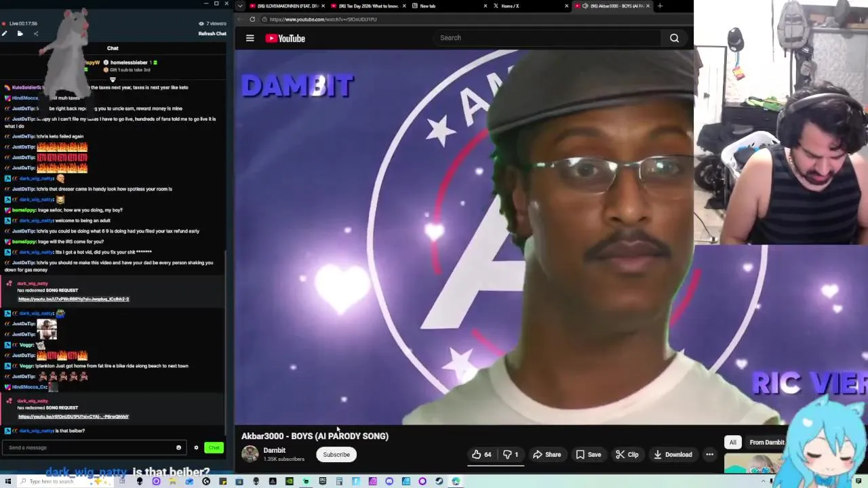The width and height of the screenshot is (868, 488).
Task: Open chat settings gear icon
Action: click(x=196, y=447)
